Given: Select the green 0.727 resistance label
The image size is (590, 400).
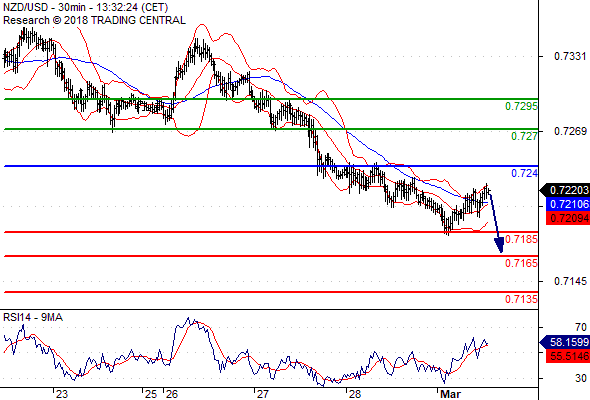Looking at the screenshot, I should click(524, 136).
